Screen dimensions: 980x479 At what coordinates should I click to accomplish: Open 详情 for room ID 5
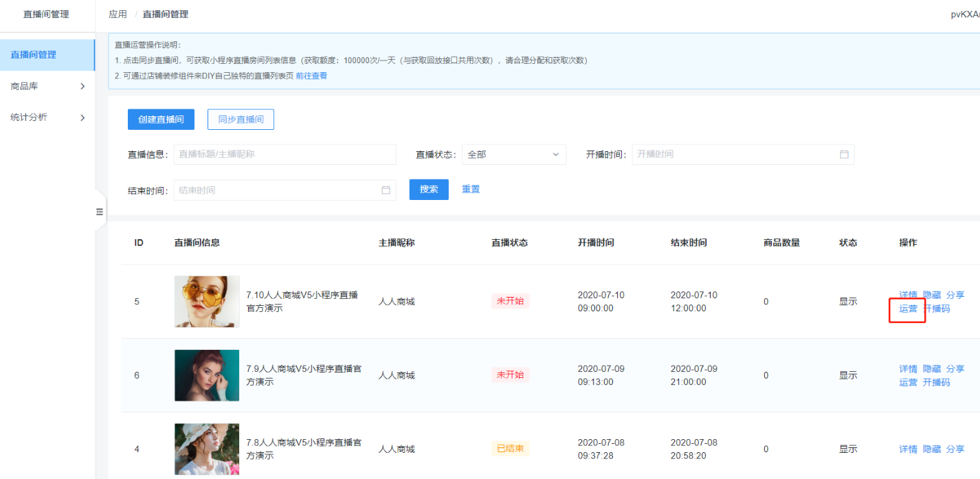click(x=908, y=295)
